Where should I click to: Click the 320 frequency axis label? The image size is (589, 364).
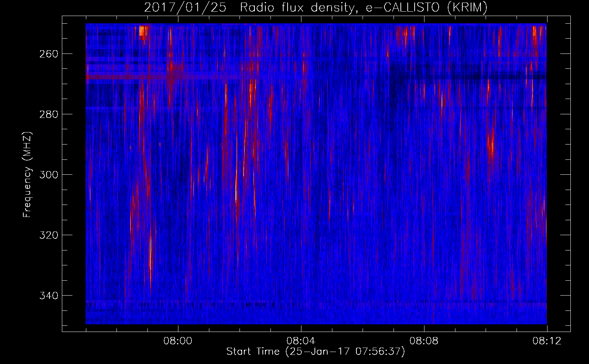click(48, 235)
